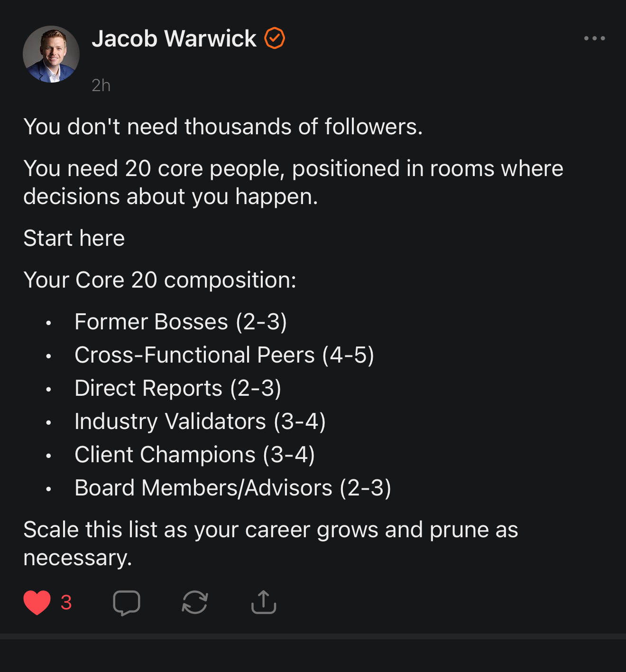Screen dimensions: 626x672
Task: Go to Jacob Warwick's profile name link
Action: tap(174, 38)
